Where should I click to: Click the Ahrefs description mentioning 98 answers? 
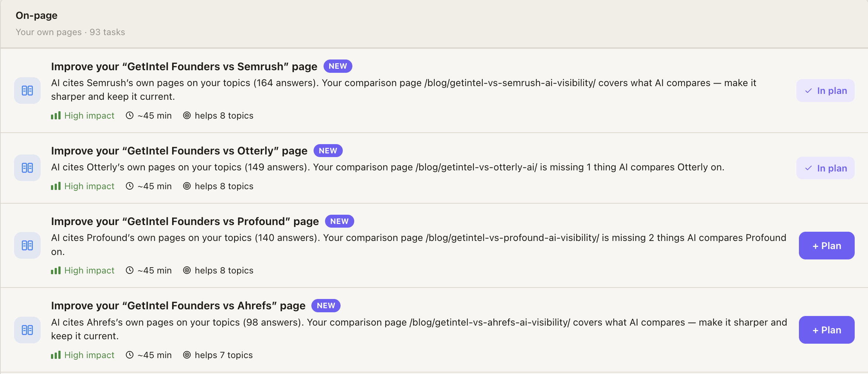coord(419,329)
